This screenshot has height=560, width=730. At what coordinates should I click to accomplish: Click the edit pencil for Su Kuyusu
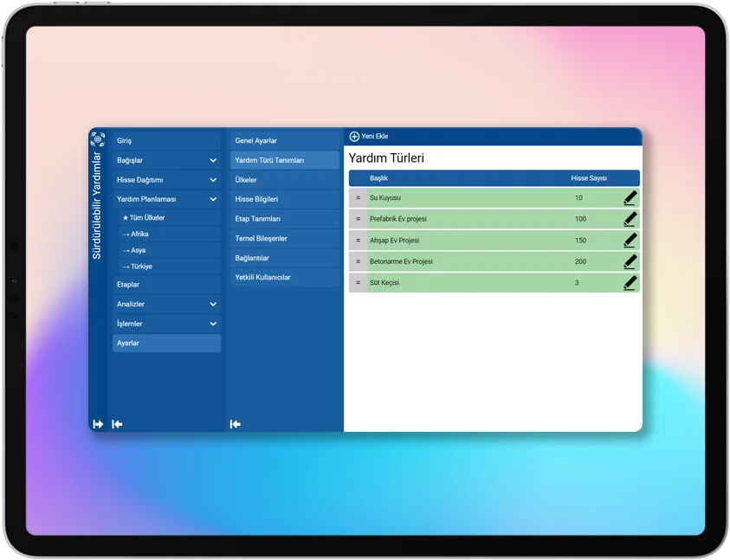pyautogui.click(x=630, y=198)
